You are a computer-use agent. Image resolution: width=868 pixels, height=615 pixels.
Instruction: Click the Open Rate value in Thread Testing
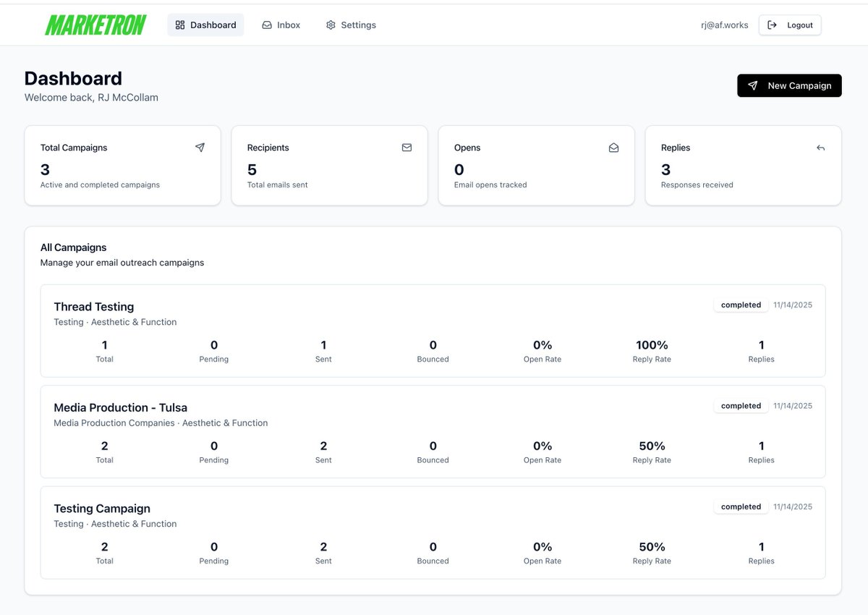point(542,345)
